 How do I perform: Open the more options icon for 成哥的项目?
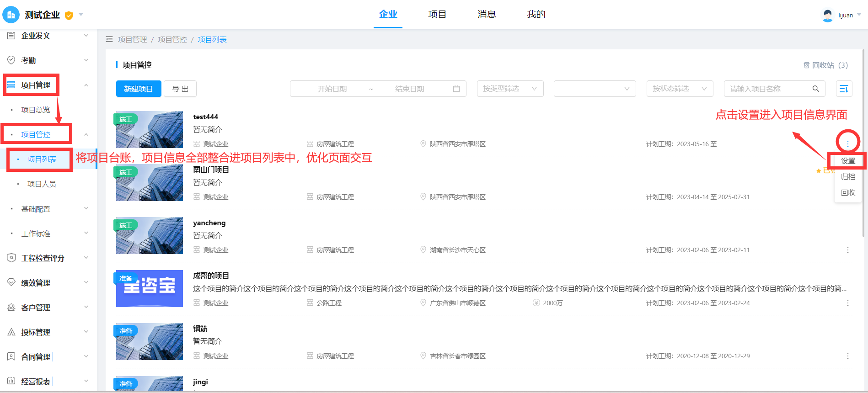tap(848, 303)
